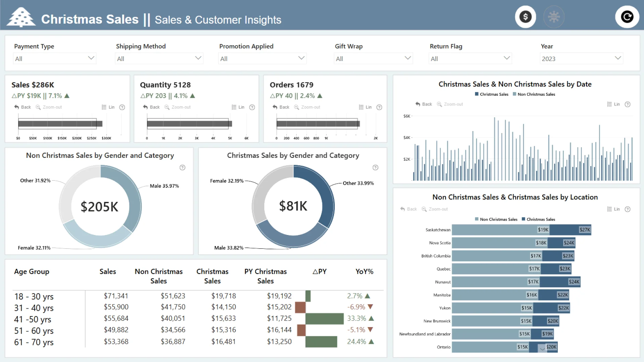Click the $16,481 Christmas Sales value
644x362 pixels.
(223, 342)
